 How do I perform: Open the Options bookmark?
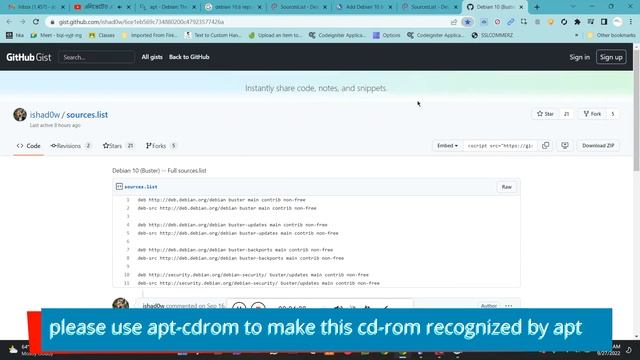tap(387, 36)
